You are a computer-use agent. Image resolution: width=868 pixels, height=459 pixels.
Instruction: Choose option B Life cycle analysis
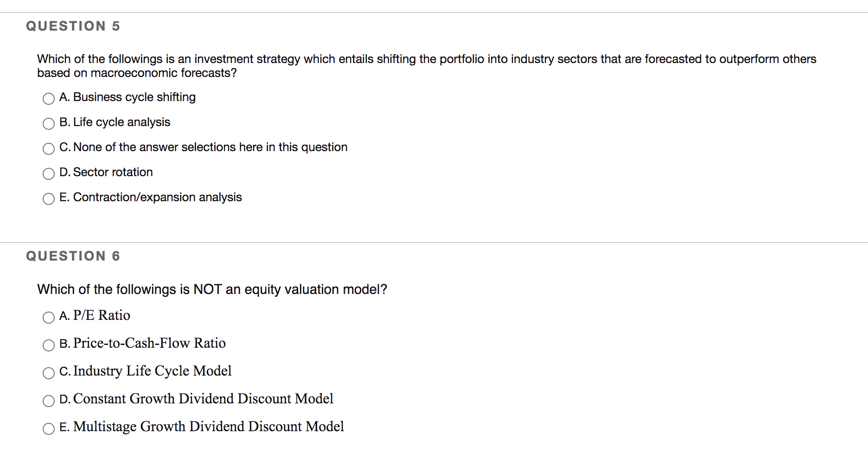coord(49,123)
